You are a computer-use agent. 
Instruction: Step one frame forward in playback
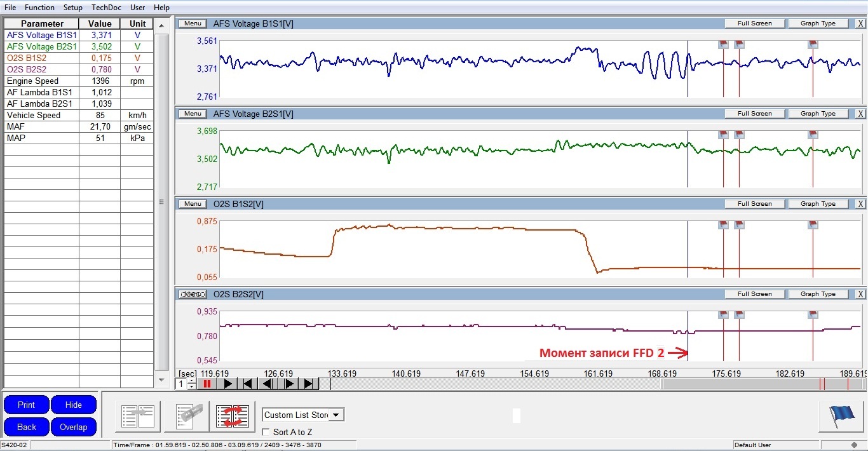[x=289, y=384]
